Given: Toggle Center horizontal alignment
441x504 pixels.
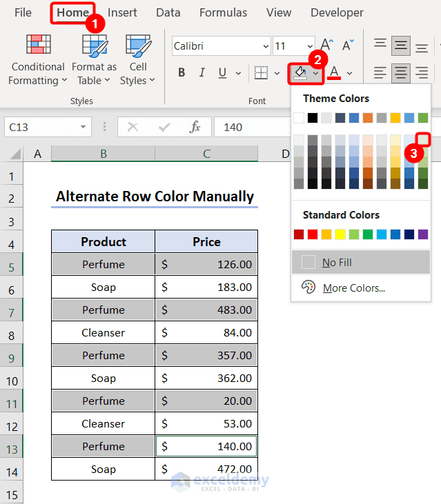Looking at the screenshot, I should coord(401,73).
